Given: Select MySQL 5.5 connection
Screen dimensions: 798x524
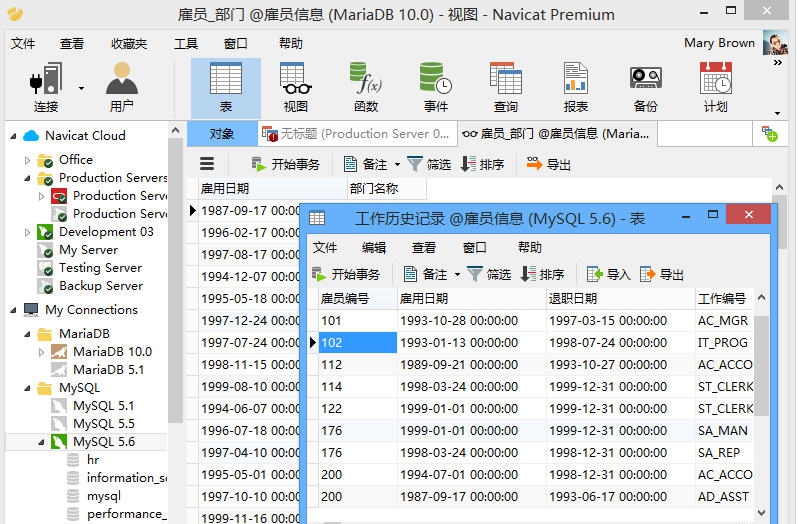Looking at the screenshot, I should pyautogui.click(x=104, y=424).
